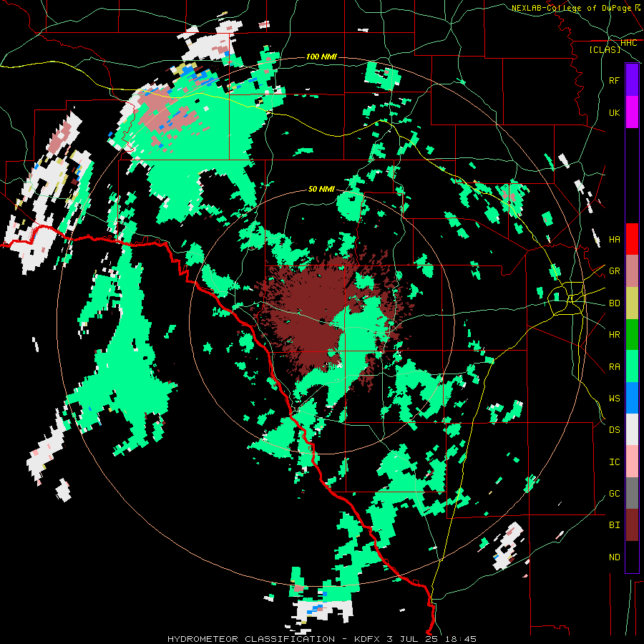Click the RA legend label
Viewport: 644px width, 644px height.
click(615, 366)
